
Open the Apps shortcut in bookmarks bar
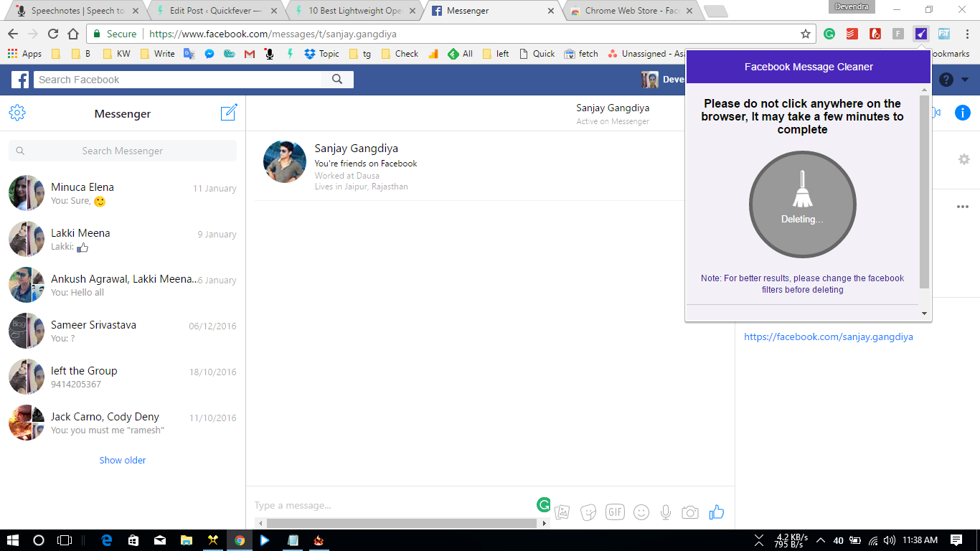pyautogui.click(x=24, y=53)
